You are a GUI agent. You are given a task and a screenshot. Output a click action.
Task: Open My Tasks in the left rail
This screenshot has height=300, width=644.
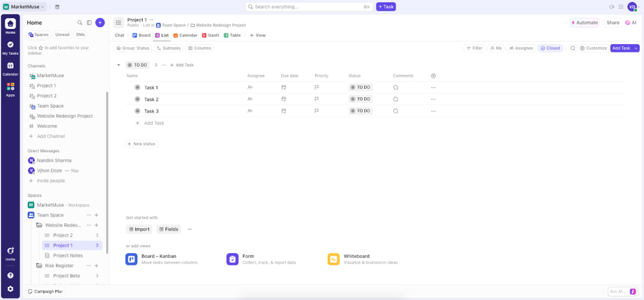coord(10,48)
